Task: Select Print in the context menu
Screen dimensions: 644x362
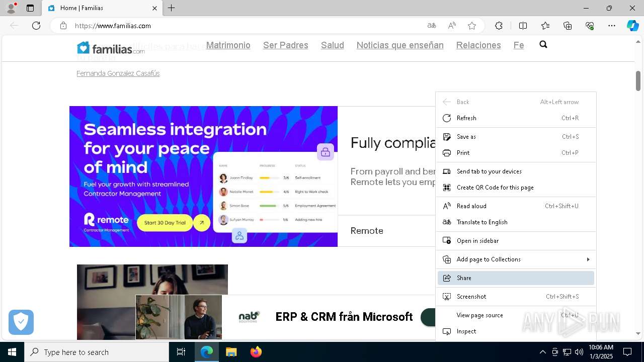Action: (516, 153)
